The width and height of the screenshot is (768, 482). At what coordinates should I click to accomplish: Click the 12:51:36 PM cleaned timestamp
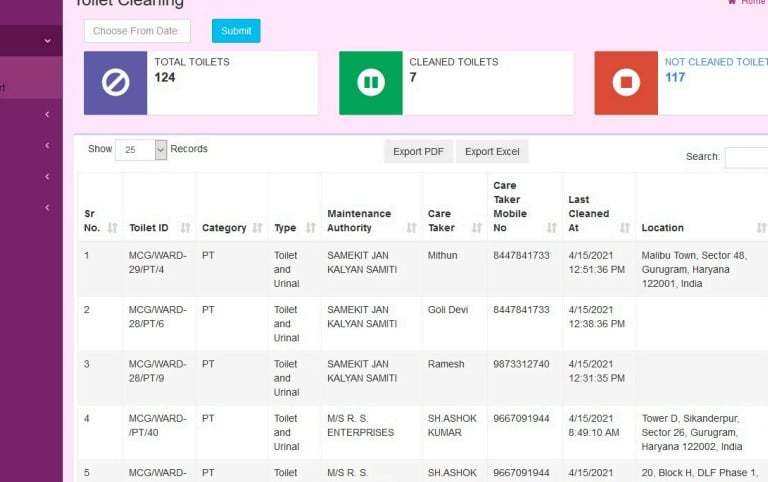(x=597, y=269)
